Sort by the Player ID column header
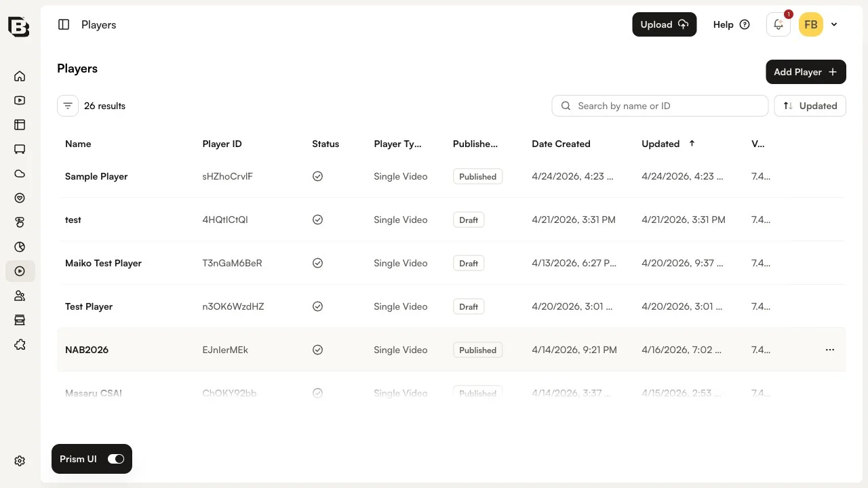The height and width of the screenshot is (488, 868). 222,144
